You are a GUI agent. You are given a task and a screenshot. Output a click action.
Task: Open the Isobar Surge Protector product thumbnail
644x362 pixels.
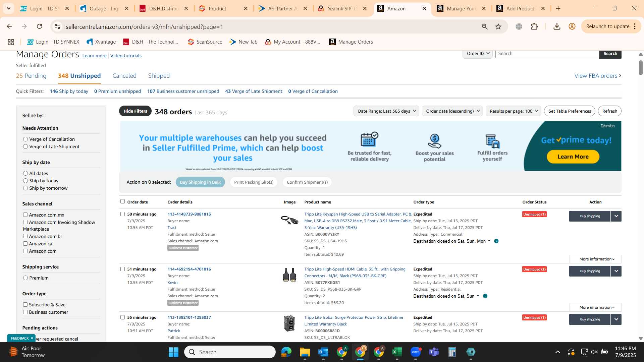point(289,323)
